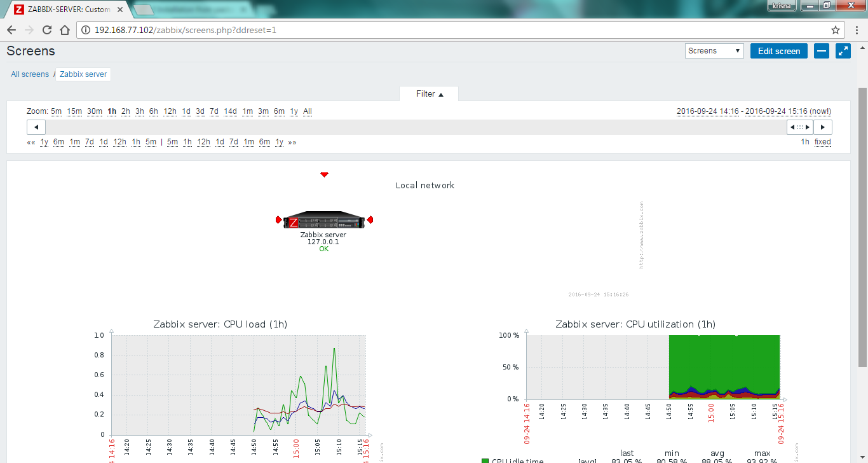Set zoom to 1y

point(294,111)
